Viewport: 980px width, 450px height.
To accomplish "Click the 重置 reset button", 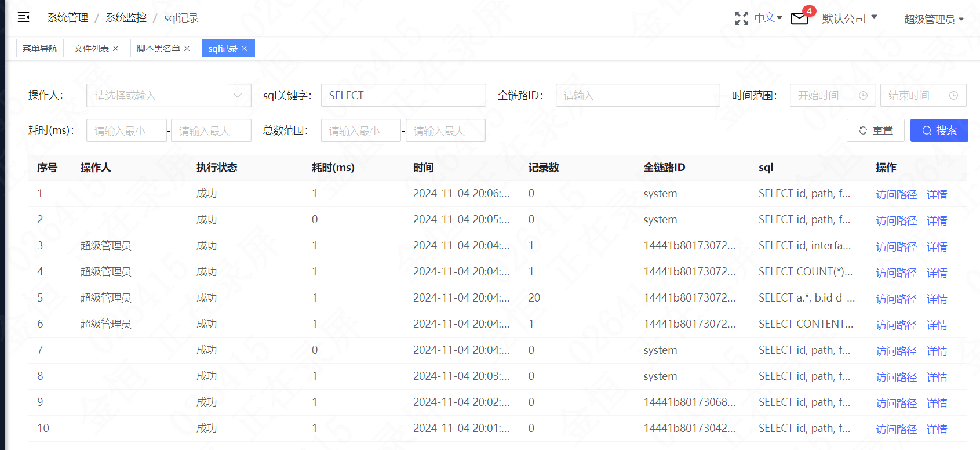I will 875,130.
